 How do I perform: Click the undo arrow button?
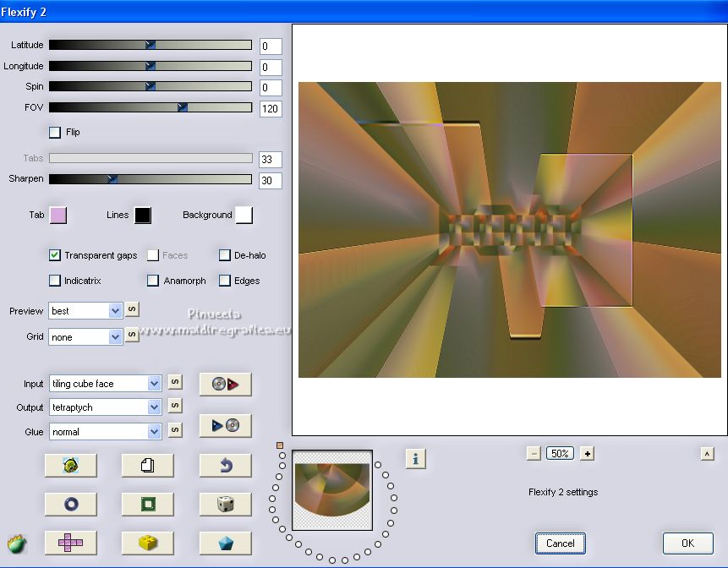(226, 466)
